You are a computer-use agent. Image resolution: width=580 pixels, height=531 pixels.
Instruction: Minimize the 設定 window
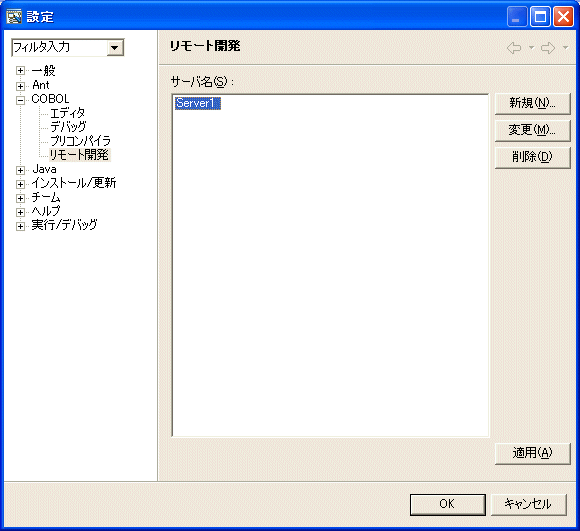click(x=517, y=17)
